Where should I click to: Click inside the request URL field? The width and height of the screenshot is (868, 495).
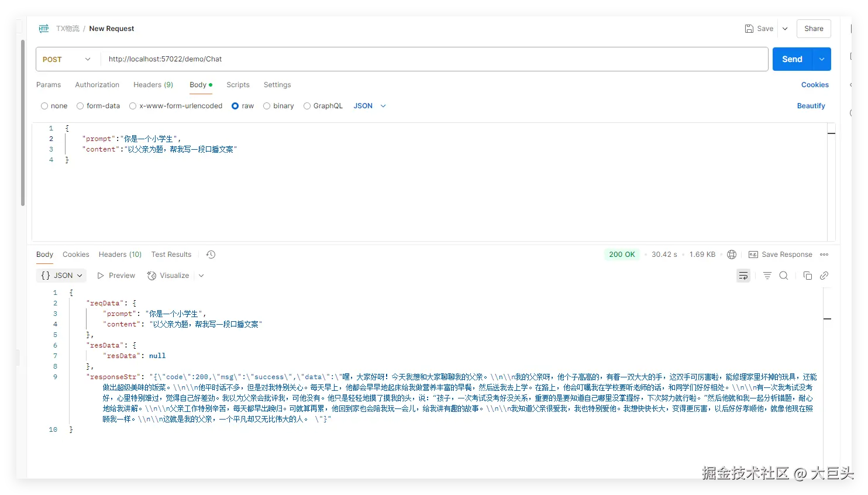pyautogui.click(x=351, y=59)
